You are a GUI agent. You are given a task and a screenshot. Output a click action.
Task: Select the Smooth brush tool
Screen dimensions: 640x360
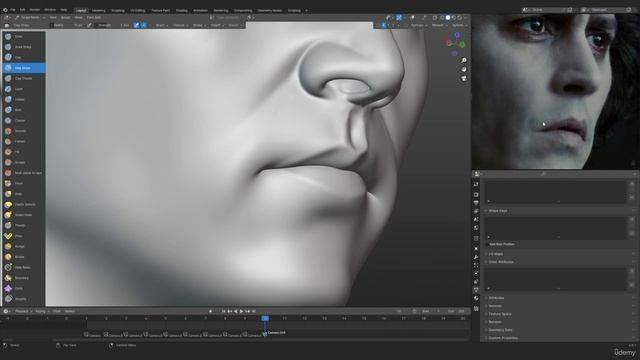tap(23, 131)
